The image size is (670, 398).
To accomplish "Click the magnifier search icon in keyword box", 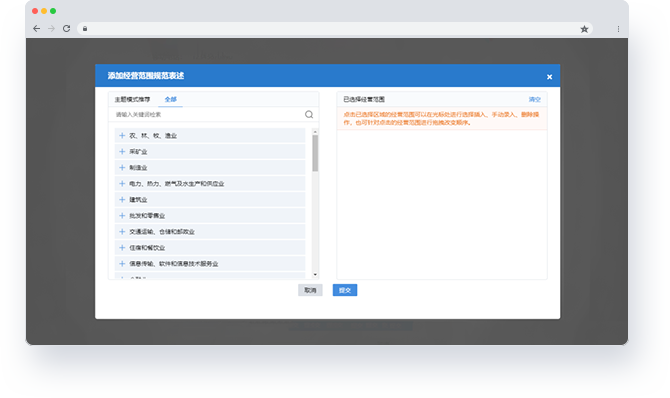I will pyautogui.click(x=309, y=114).
